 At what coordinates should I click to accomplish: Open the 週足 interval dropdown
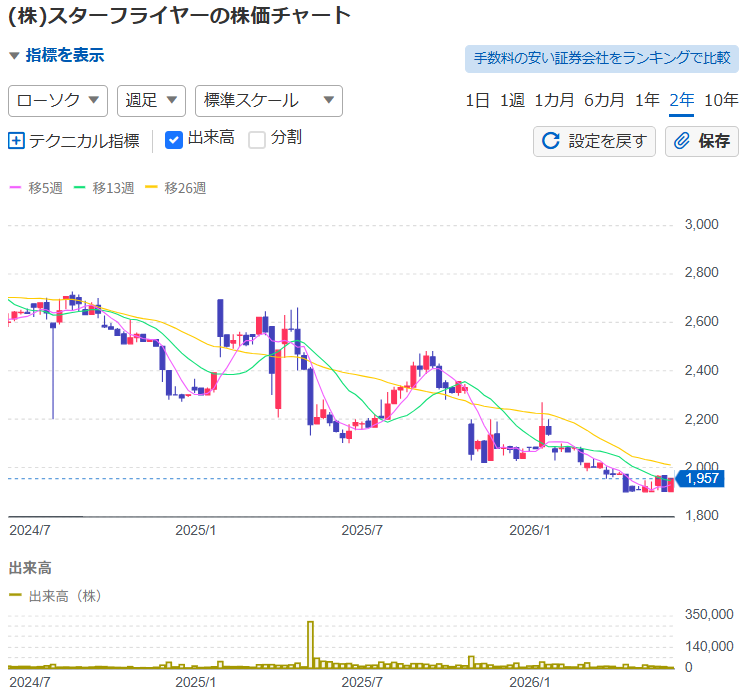coord(151,101)
